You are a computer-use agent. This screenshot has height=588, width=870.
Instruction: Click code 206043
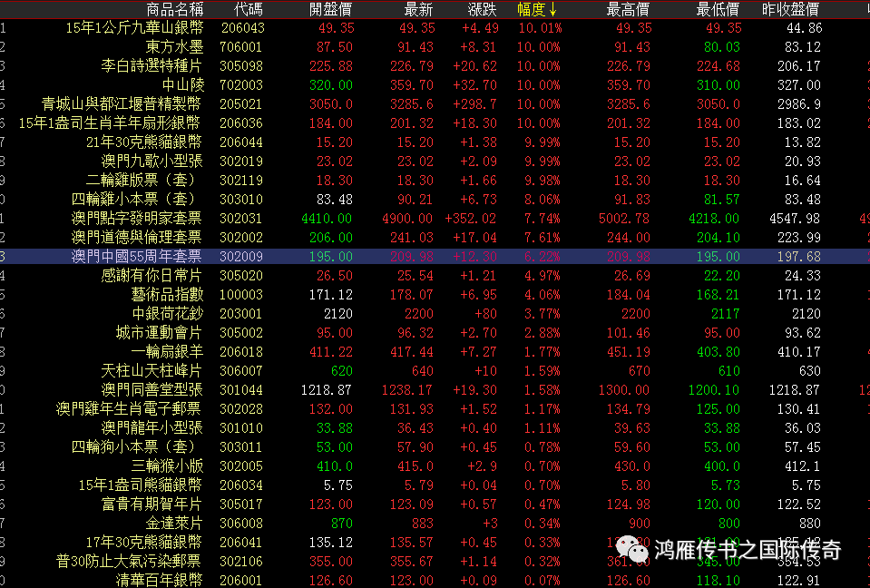(x=242, y=28)
